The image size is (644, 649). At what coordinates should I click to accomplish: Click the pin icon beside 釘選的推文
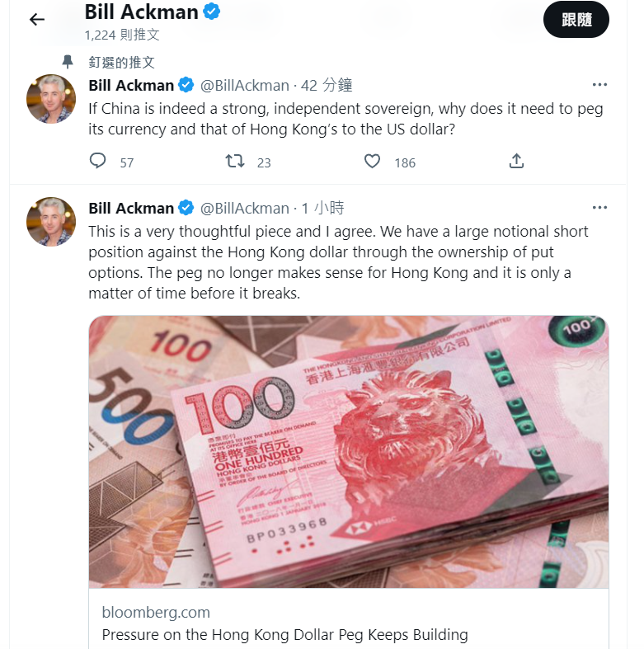68,62
